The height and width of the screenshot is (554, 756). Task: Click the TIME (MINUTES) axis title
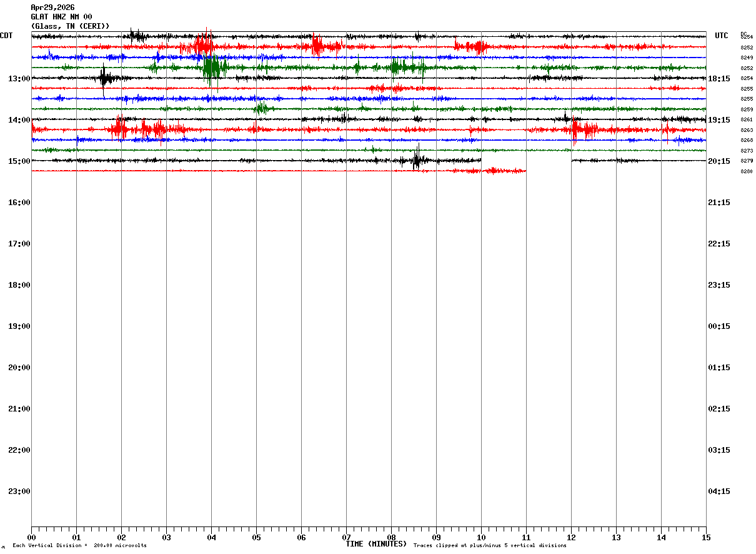[376, 544]
